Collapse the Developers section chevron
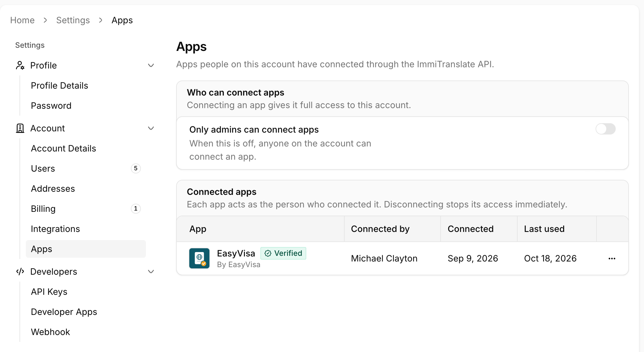644x352 pixels. coord(151,272)
